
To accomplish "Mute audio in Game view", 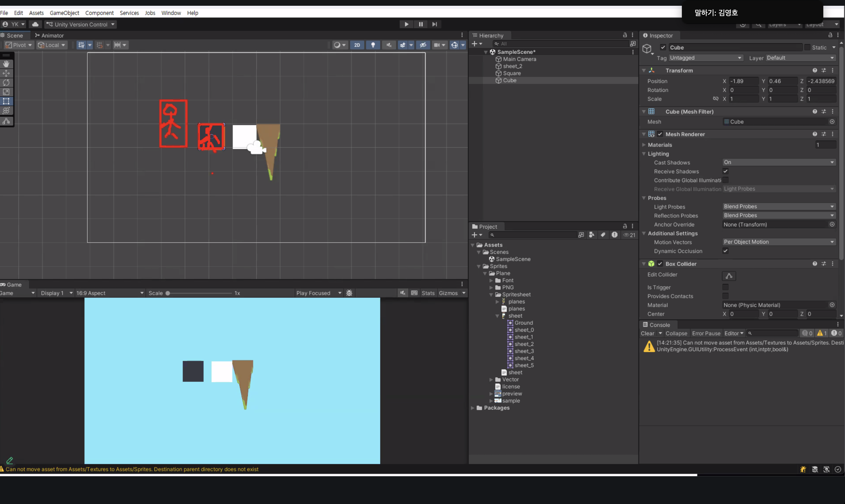I will coord(403,293).
